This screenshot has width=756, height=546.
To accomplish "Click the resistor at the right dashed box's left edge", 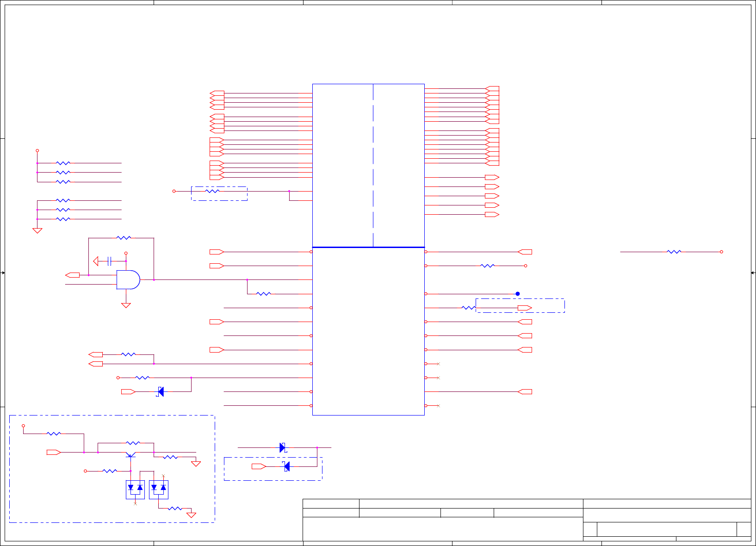I will tap(469, 308).
